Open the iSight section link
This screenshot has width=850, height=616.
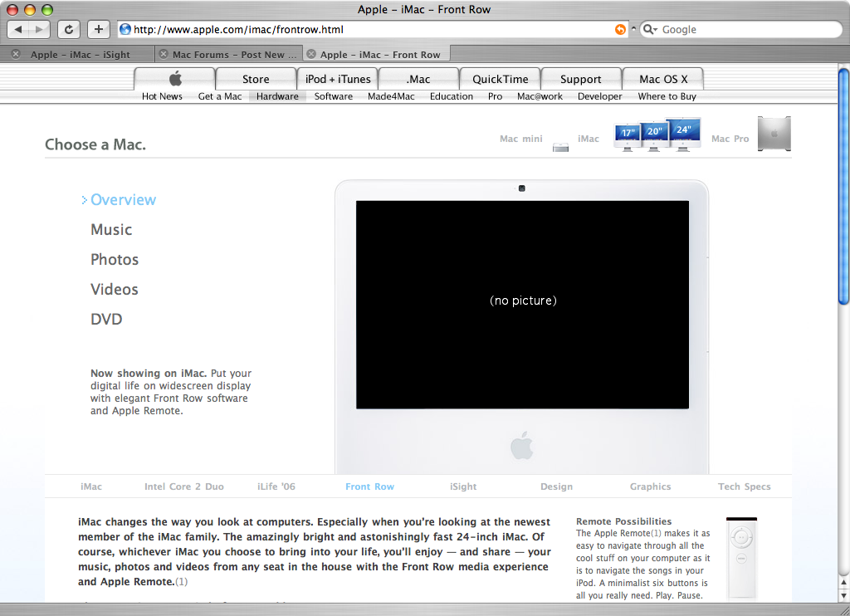coord(463,486)
